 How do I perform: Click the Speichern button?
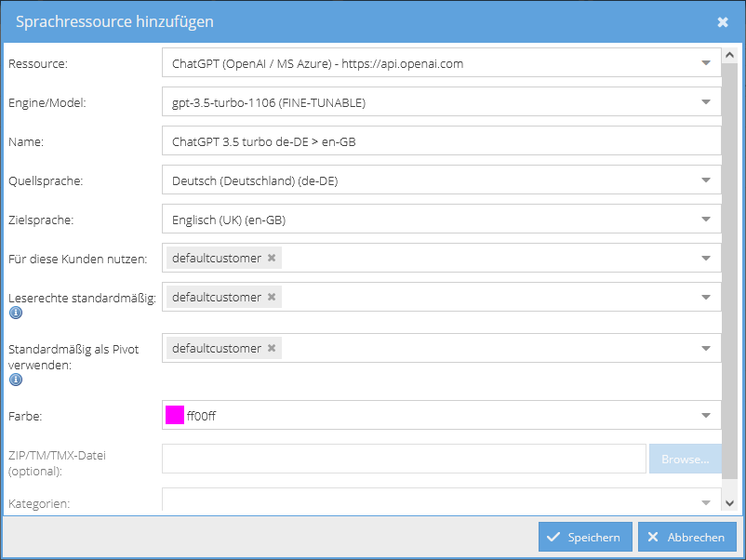coord(585,537)
